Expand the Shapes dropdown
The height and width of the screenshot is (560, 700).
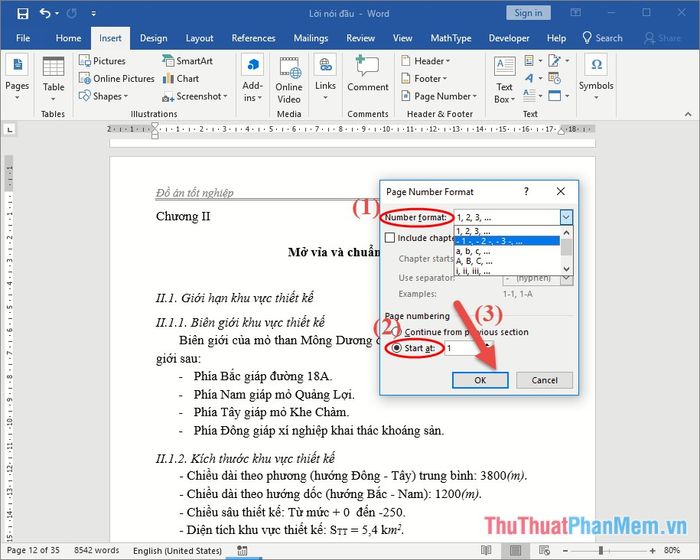click(x=108, y=96)
